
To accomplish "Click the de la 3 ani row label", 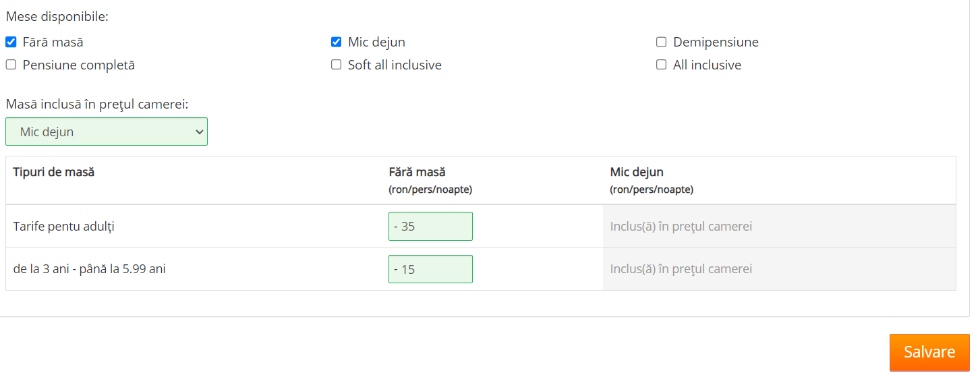I will [90, 269].
